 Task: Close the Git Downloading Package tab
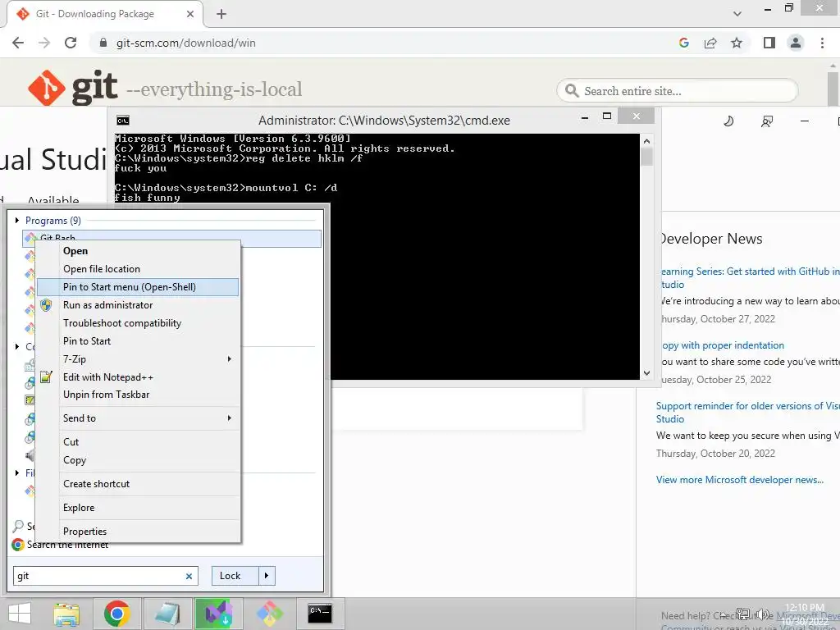pyautogui.click(x=190, y=14)
